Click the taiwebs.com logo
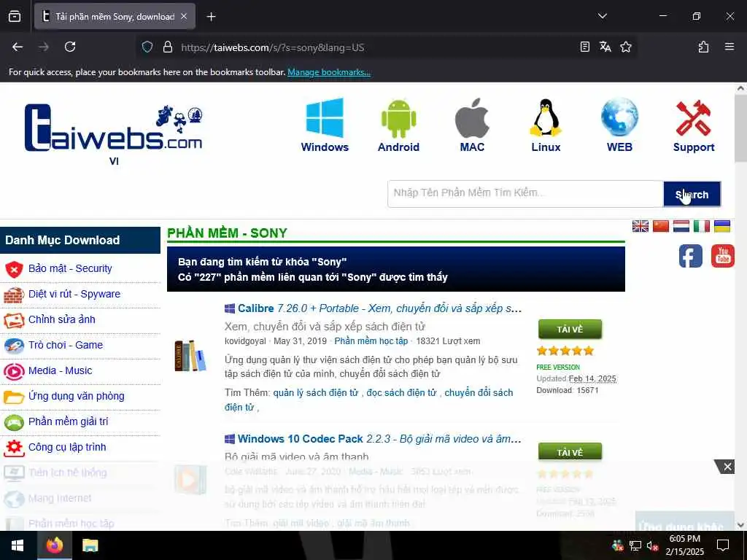This screenshot has height=560, width=747. (x=113, y=128)
